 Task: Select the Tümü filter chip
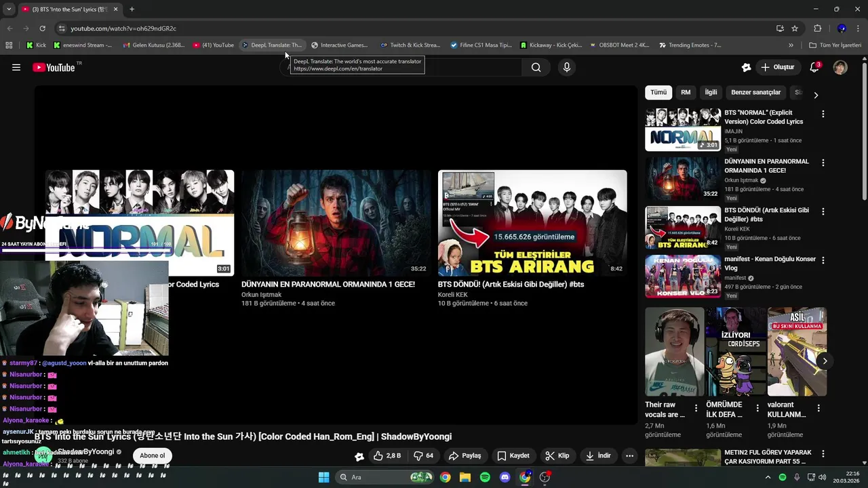point(658,92)
